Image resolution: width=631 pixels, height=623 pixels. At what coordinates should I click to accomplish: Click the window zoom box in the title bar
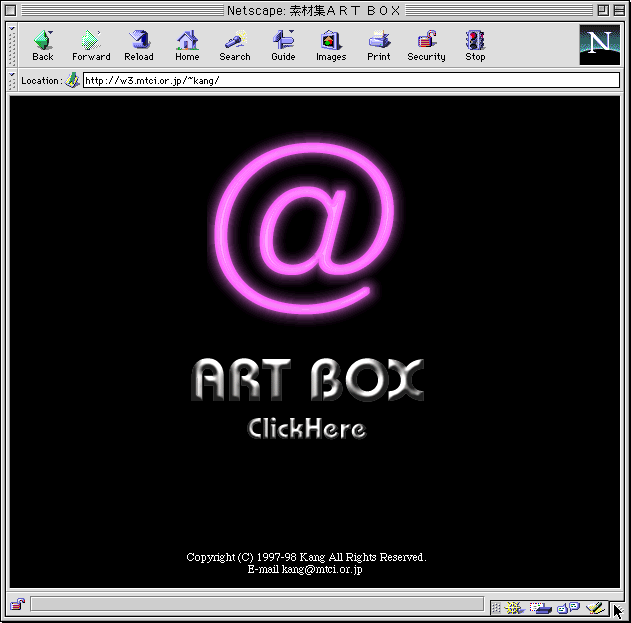[x=603, y=10]
